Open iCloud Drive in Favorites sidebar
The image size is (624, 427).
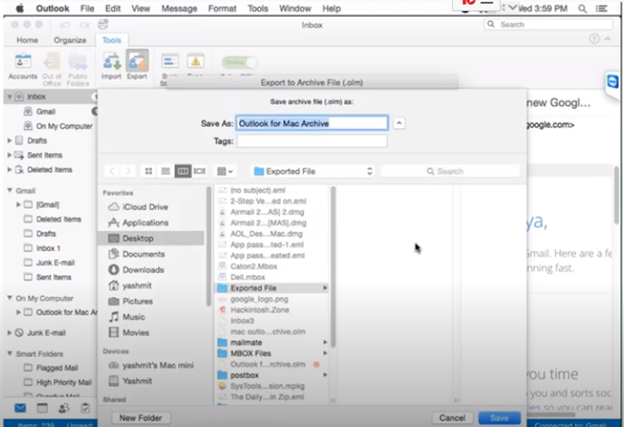coord(138,207)
